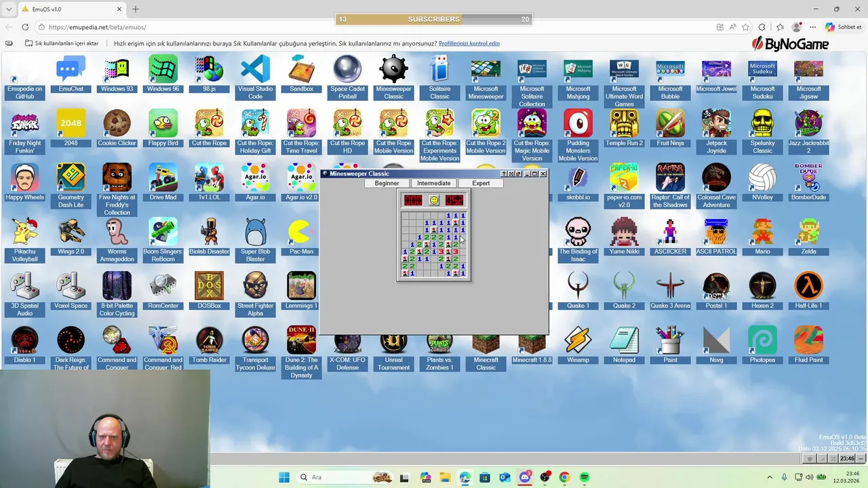The width and height of the screenshot is (868, 488).
Task: Add page to favorites star icon
Action: [745, 27]
